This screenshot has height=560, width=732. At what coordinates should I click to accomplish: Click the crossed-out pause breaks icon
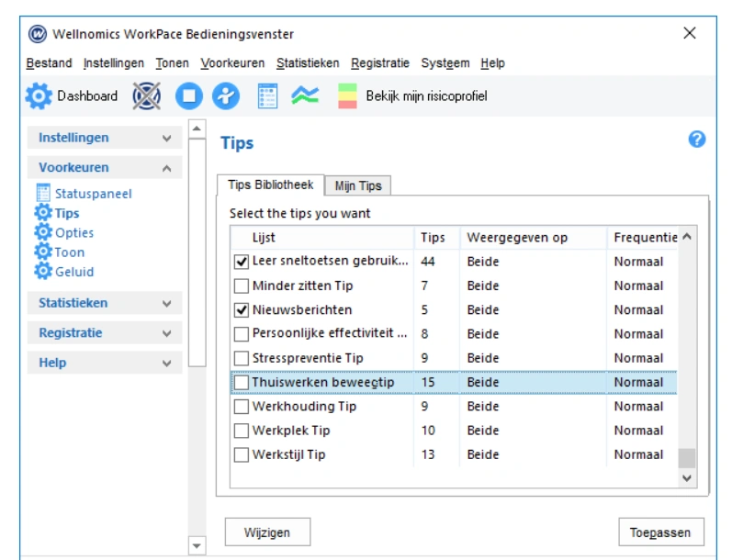click(147, 96)
